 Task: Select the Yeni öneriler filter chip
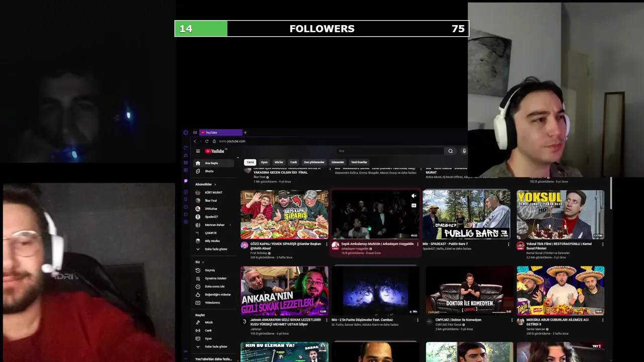359,162
